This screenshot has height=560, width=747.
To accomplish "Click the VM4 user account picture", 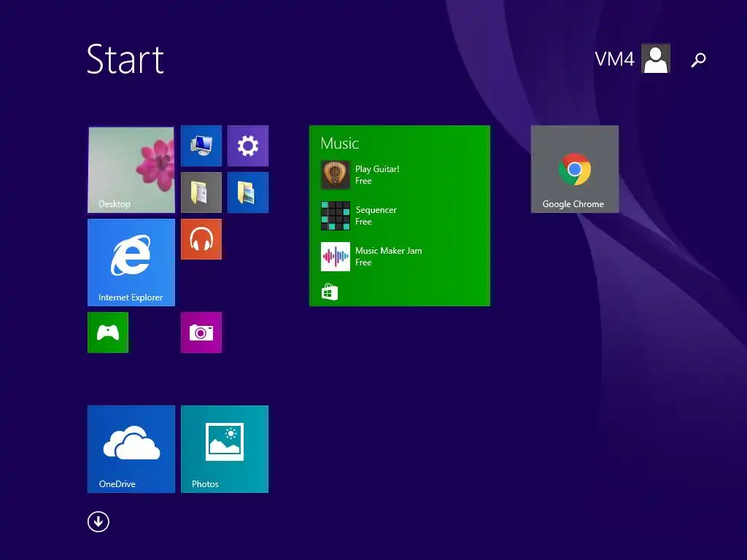I will 656,58.
